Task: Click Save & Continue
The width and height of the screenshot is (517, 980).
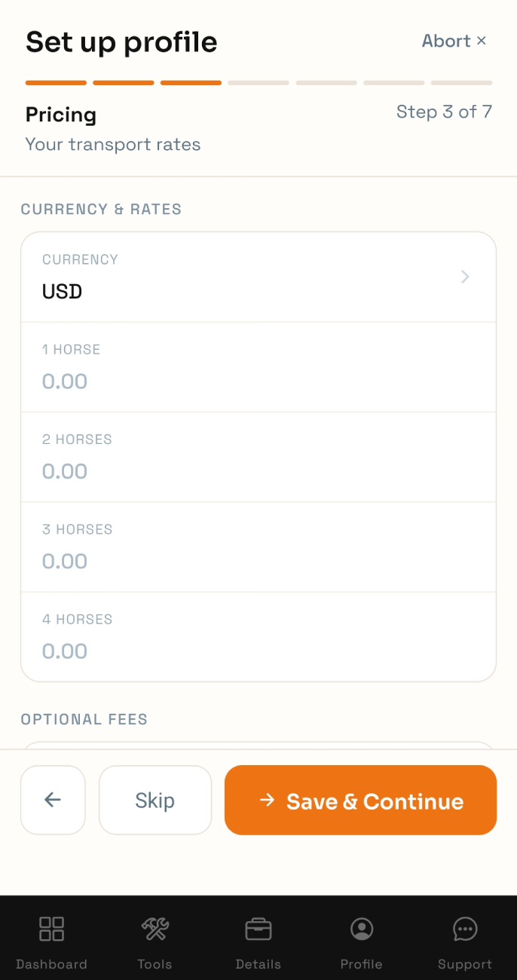Action: (x=360, y=800)
